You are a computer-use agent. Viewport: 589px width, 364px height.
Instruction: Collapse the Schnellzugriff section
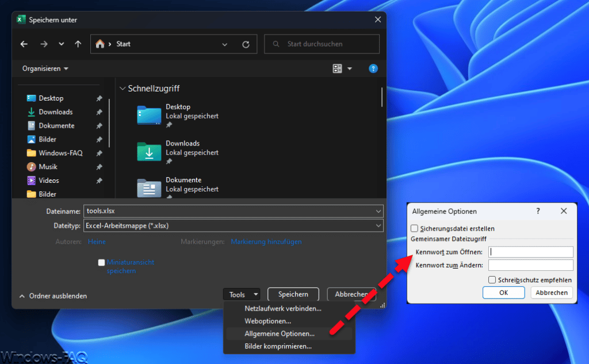[x=123, y=89]
